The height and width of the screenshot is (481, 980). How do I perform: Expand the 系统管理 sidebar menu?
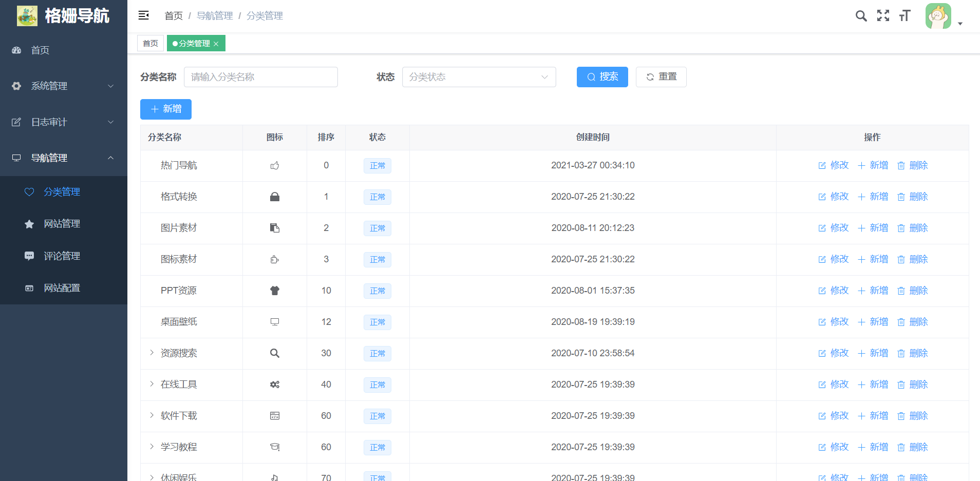click(x=64, y=86)
